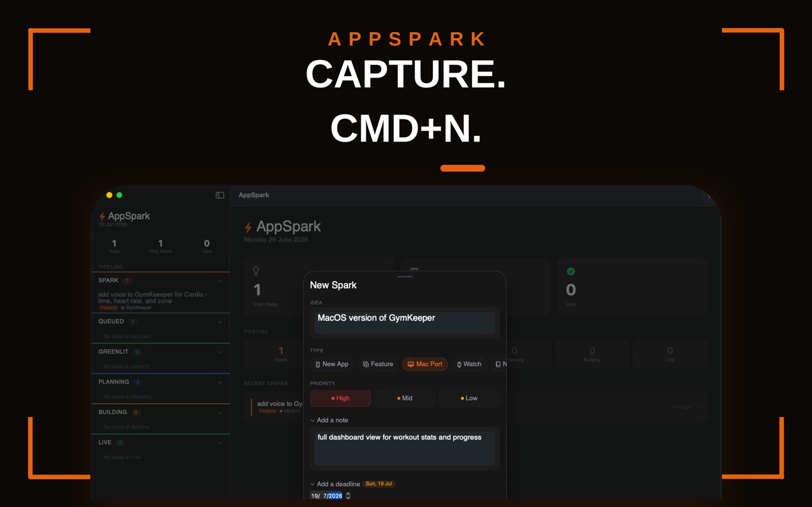Click the lightning bolt icon in sidebar header
Image resolution: width=812 pixels, height=507 pixels.
coord(102,216)
